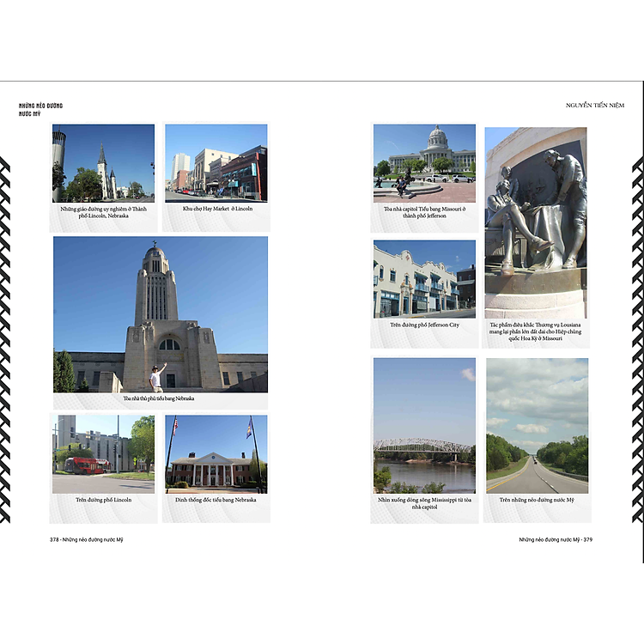
Task: Click the Lincoln church spires photo
Action: pos(103,162)
